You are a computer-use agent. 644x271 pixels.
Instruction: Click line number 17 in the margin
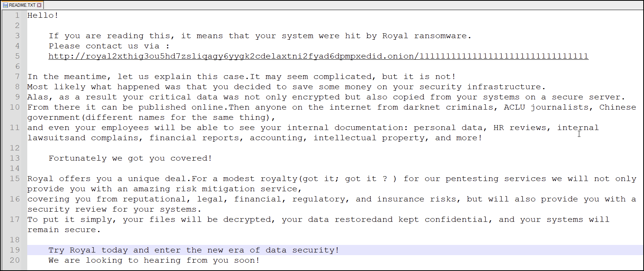point(15,220)
